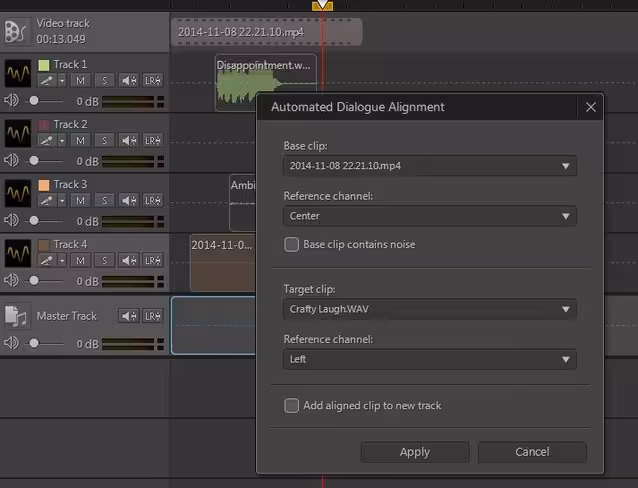
Task: Open Base clip Reference channel dropdown showing Center
Action: (x=430, y=216)
